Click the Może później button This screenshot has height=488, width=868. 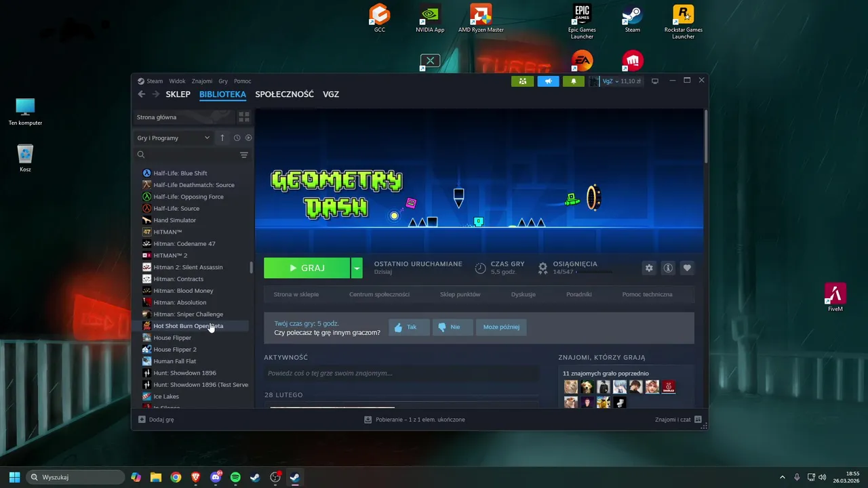coord(501,327)
